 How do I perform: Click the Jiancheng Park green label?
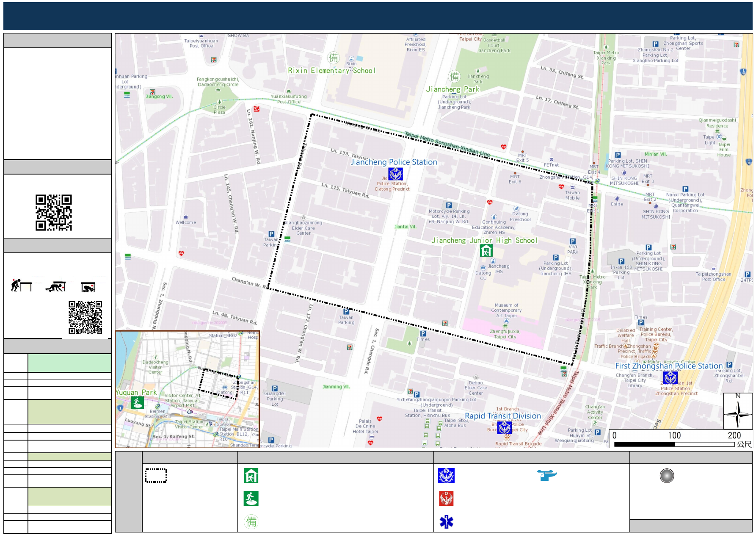click(x=452, y=89)
